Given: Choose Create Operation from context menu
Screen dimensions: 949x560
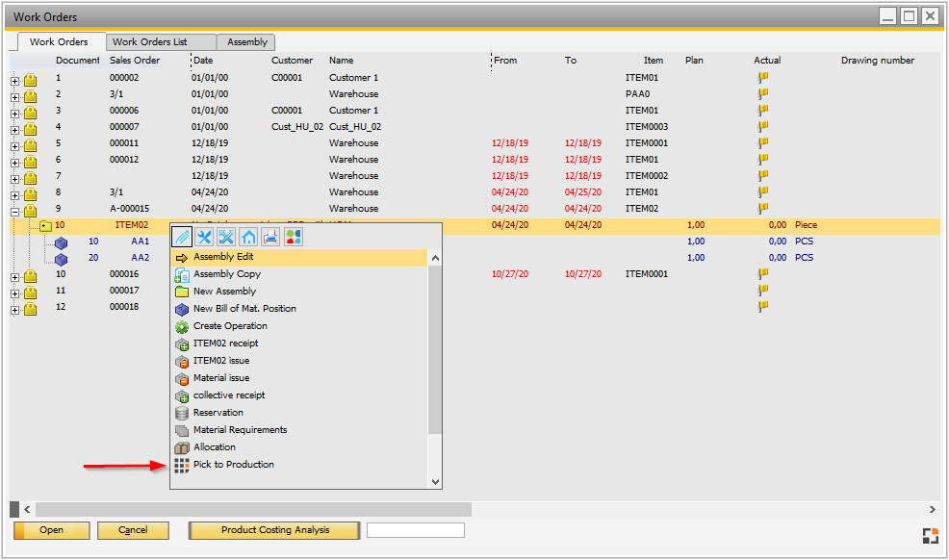Looking at the screenshot, I should (230, 326).
